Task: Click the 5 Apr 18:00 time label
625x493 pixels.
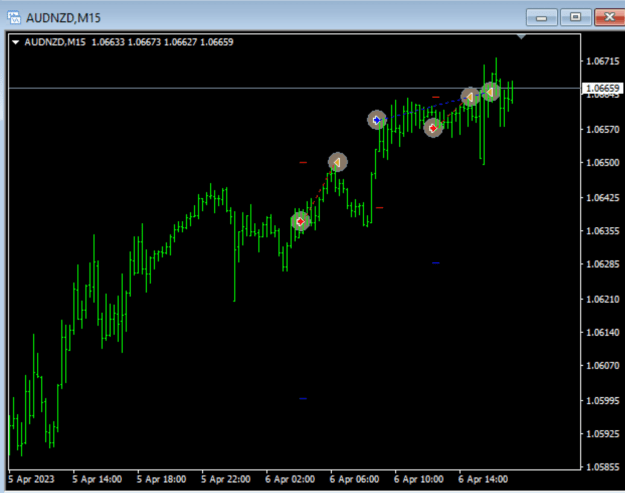Action: coord(161,479)
